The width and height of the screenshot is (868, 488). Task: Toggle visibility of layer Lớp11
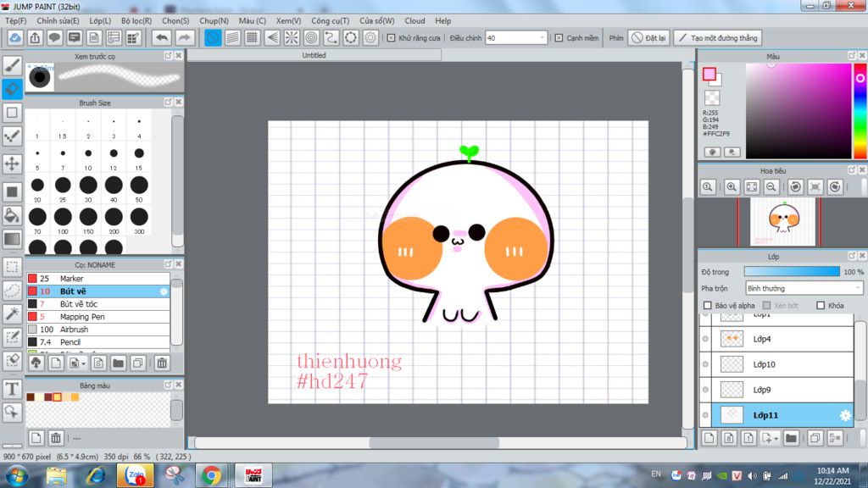(705, 415)
